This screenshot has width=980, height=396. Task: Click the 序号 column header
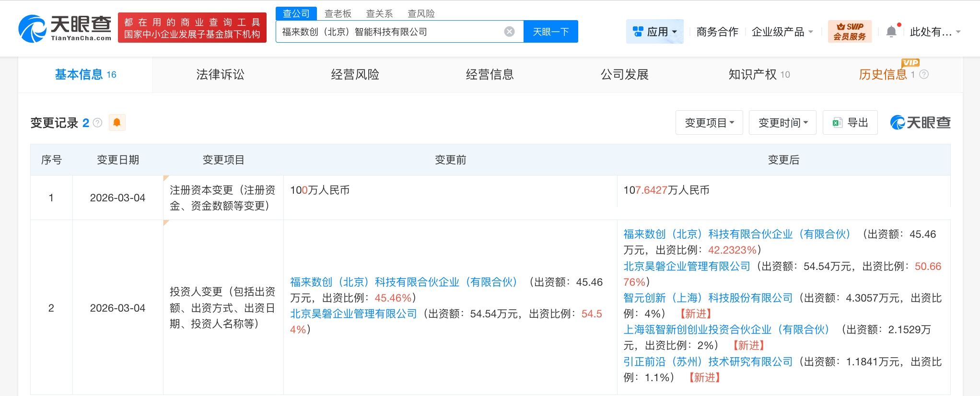(51, 160)
